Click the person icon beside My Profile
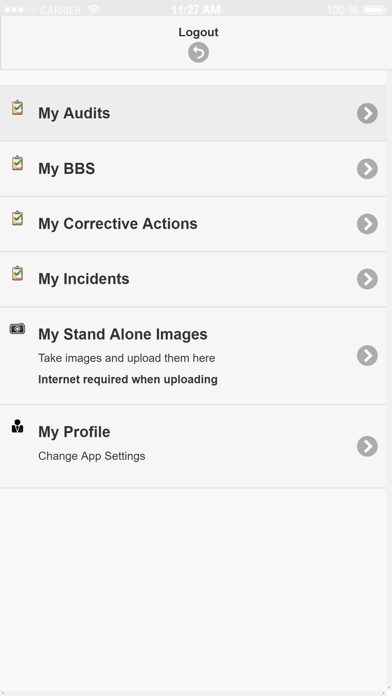The width and height of the screenshot is (392, 696). [x=17, y=426]
